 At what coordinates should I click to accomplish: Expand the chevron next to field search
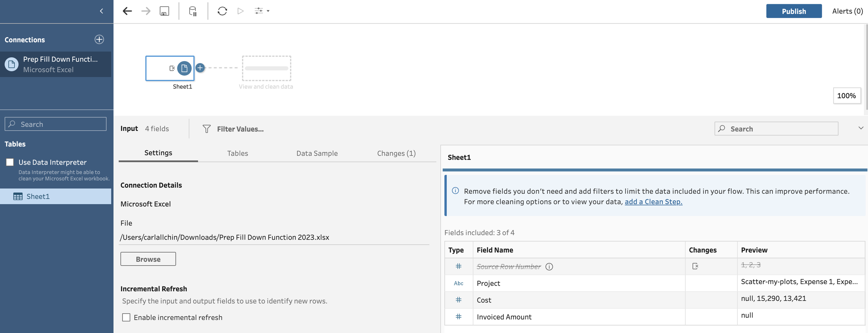pos(861,128)
